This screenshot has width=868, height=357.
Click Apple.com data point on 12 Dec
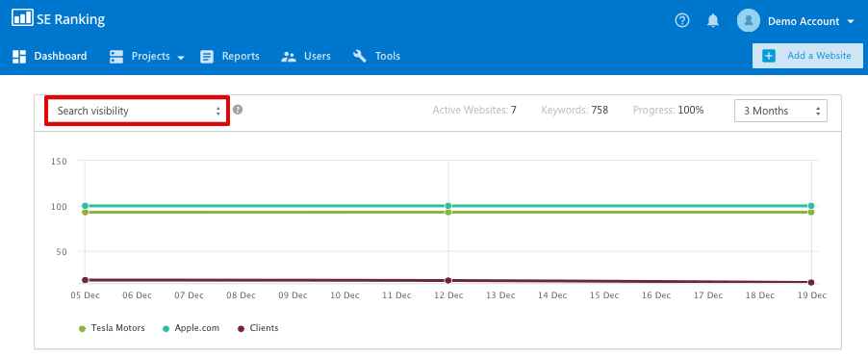(447, 206)
